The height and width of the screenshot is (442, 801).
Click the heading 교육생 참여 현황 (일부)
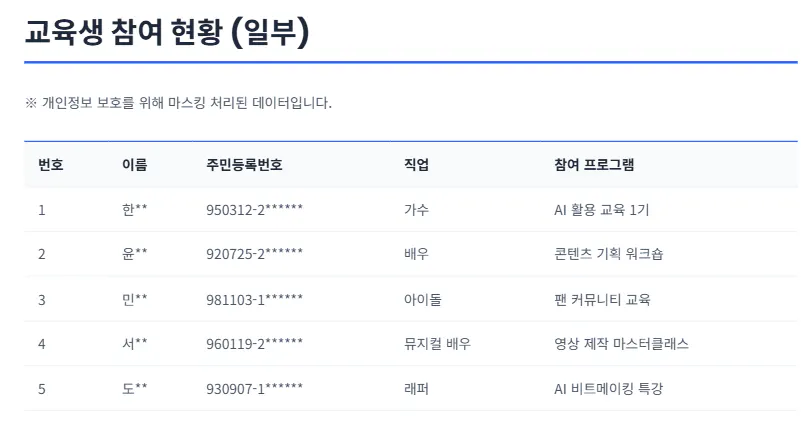click(167, 32)
